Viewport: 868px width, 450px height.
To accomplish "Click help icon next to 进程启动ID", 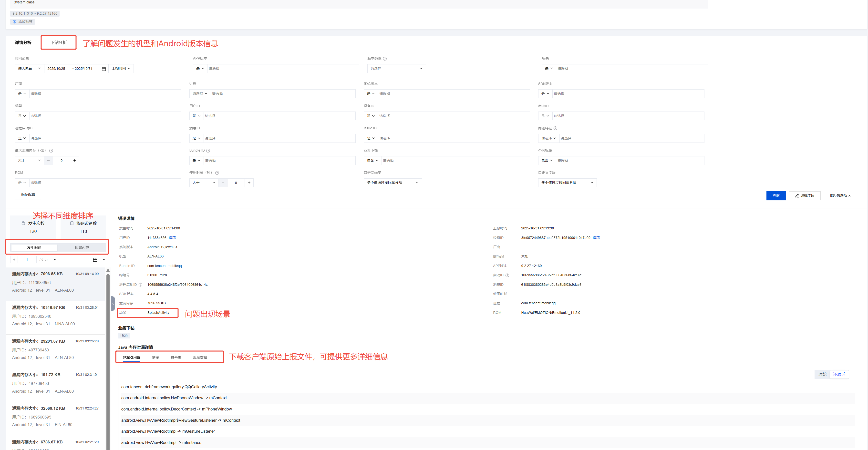I will (141, 285).
